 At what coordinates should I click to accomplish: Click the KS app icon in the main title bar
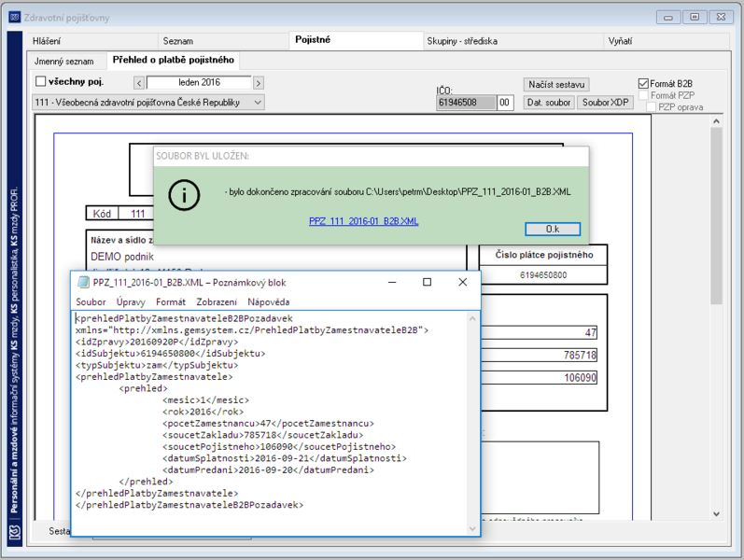pyautogui.click(x=15, y=18)
